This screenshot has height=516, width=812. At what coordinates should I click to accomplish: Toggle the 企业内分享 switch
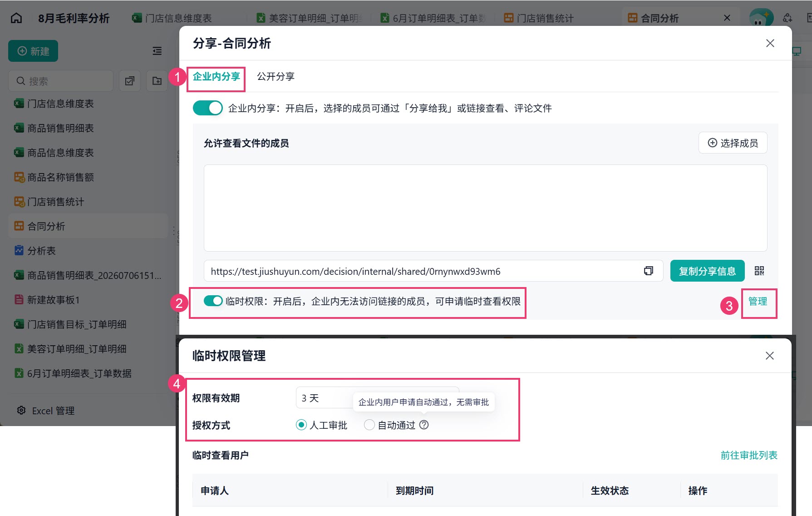pos(208,108)
